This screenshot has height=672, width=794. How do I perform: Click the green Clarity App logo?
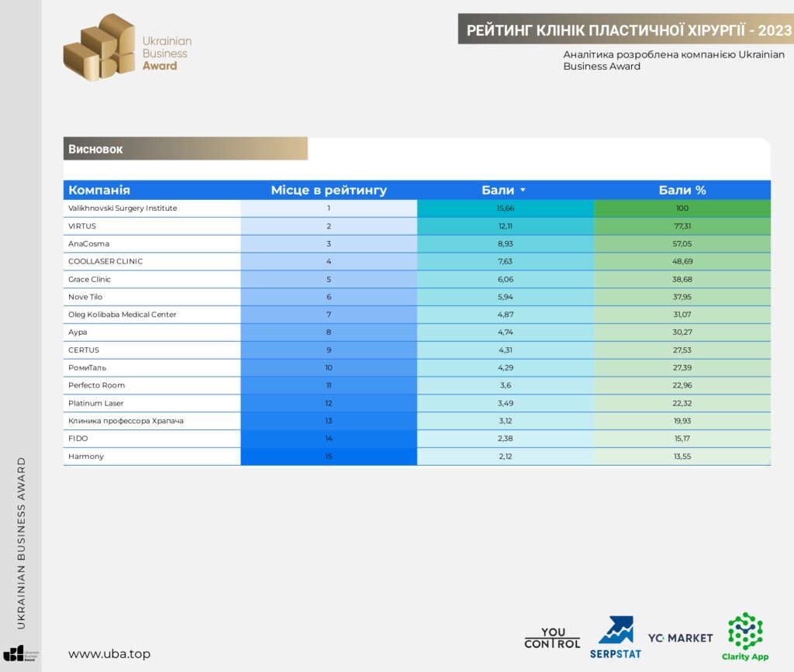(745, 636)
